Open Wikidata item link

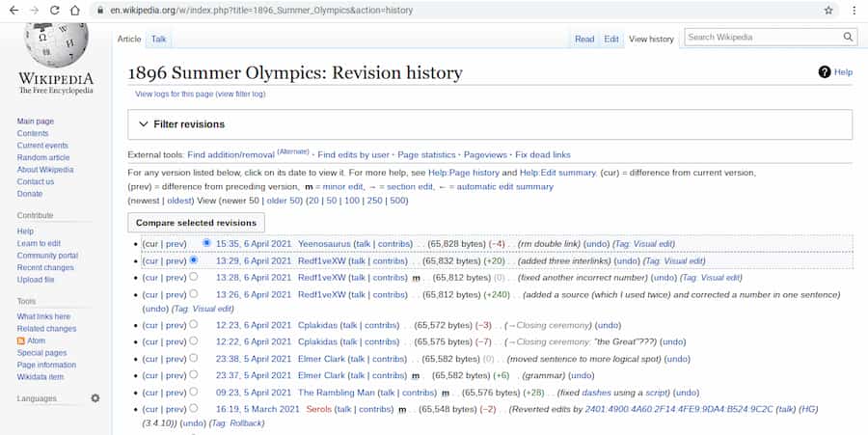(41, 377)
